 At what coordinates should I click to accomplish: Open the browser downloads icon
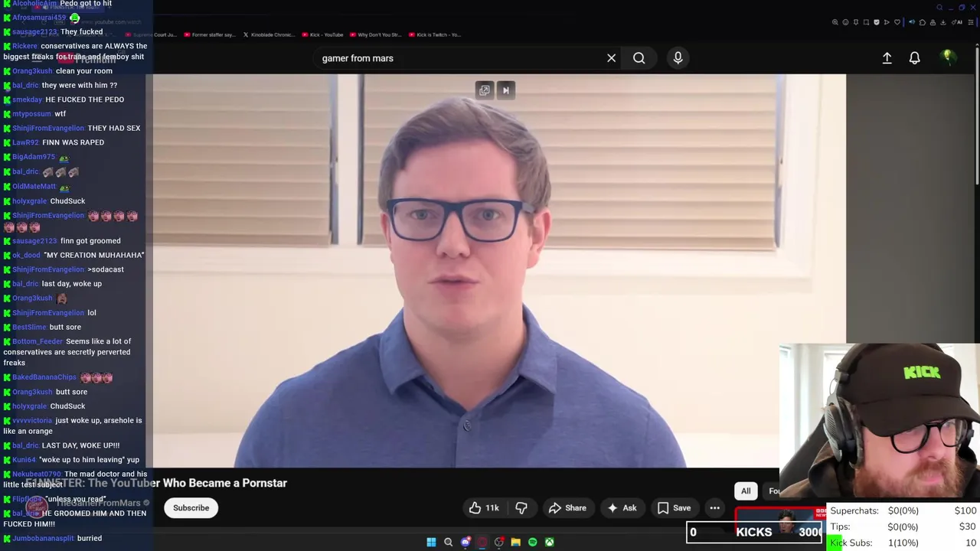(x=942, y=22)
